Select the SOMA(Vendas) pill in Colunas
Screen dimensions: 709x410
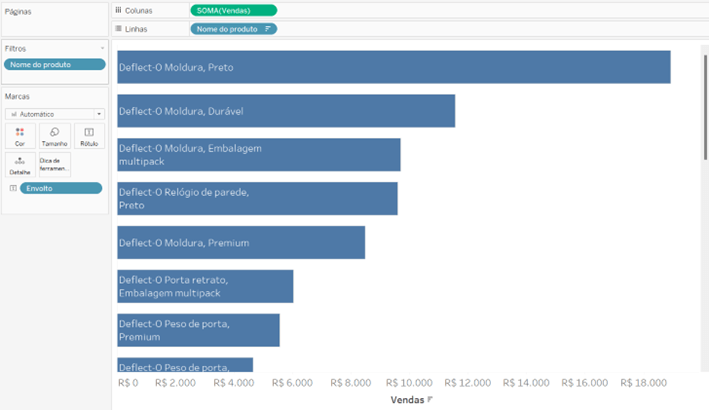(x=234, y=10)
